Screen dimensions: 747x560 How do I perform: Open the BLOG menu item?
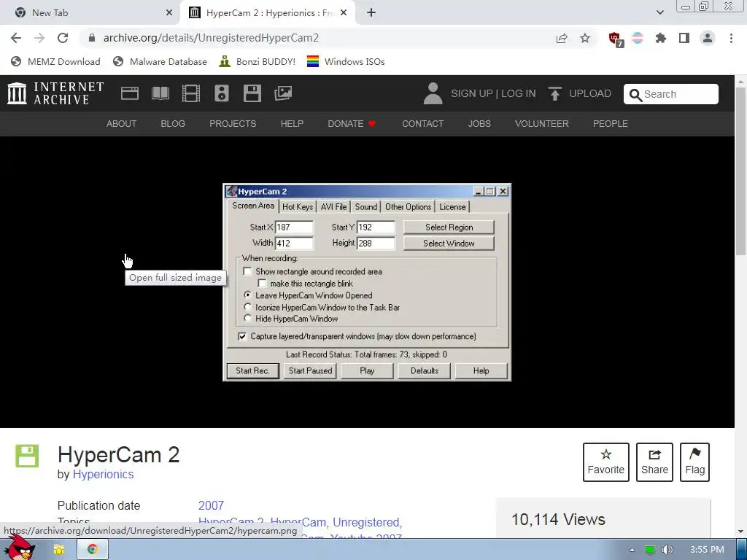click(173, 124)
